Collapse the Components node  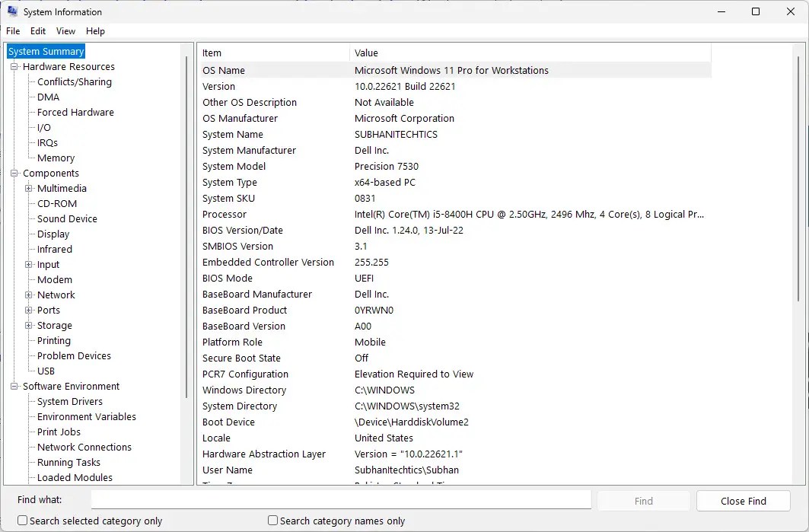(x=14, y=173)
